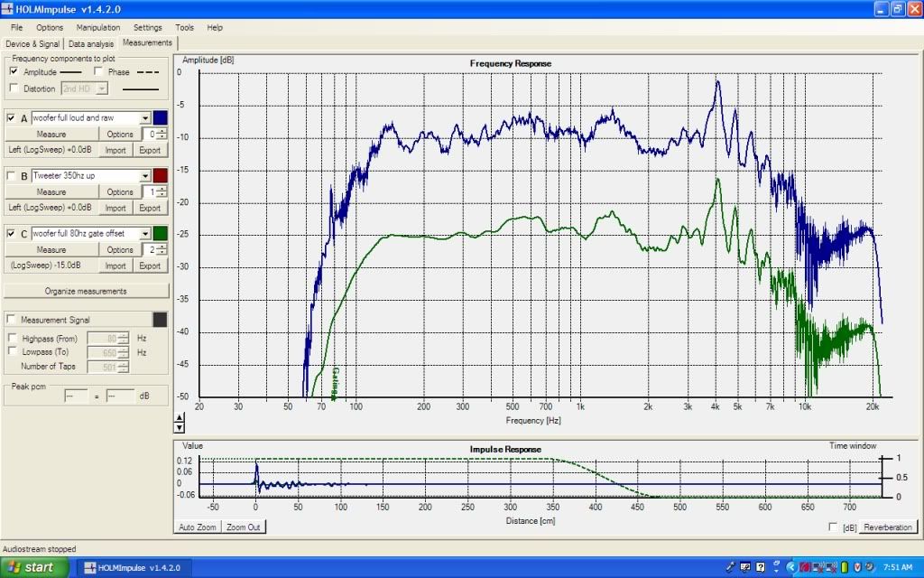Enable the Lowpass (To) checkbox
This screenshot has width=924, height=578.
pyautogui.click(x=12, y=351)
